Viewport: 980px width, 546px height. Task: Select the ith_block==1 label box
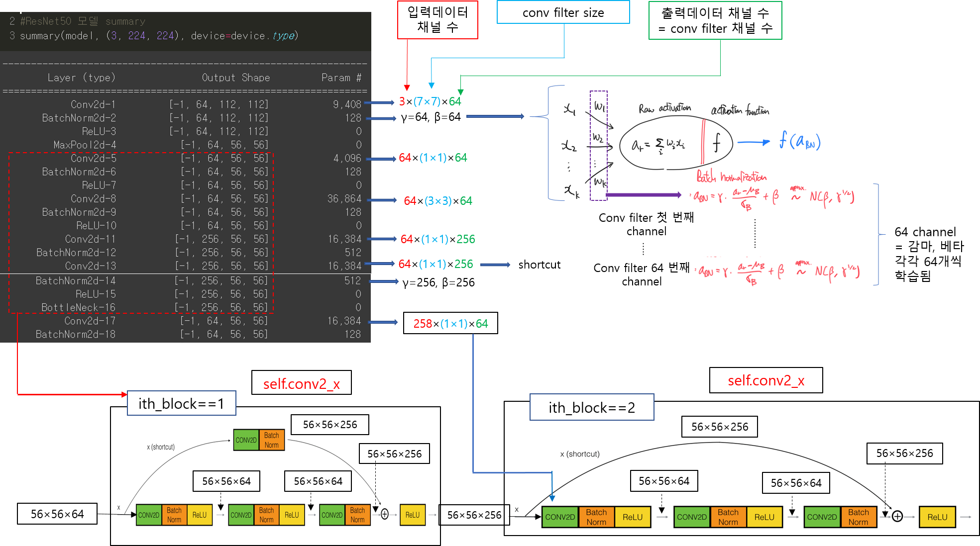point(181,403)
